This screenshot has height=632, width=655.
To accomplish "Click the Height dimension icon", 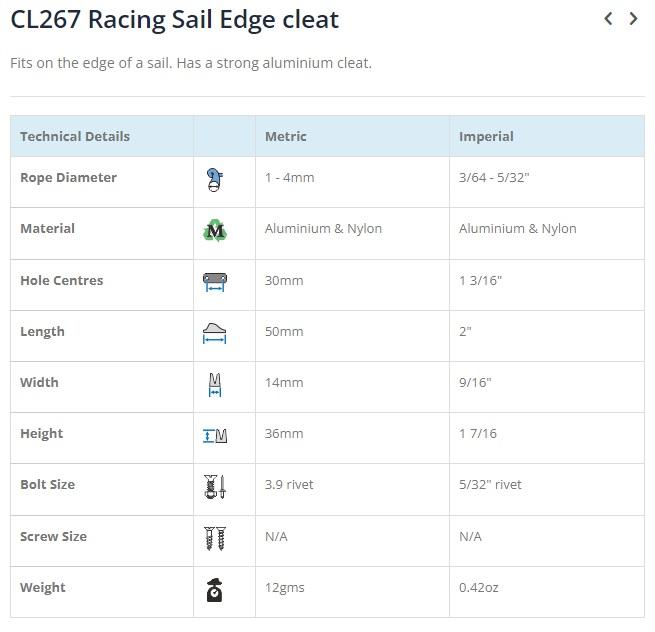I will point(214,435).
